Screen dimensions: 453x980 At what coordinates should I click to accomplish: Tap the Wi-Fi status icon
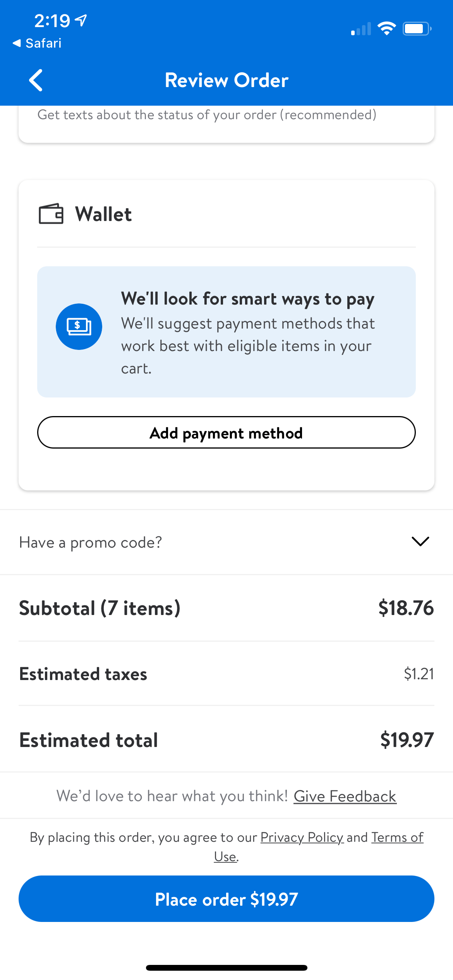386,29
